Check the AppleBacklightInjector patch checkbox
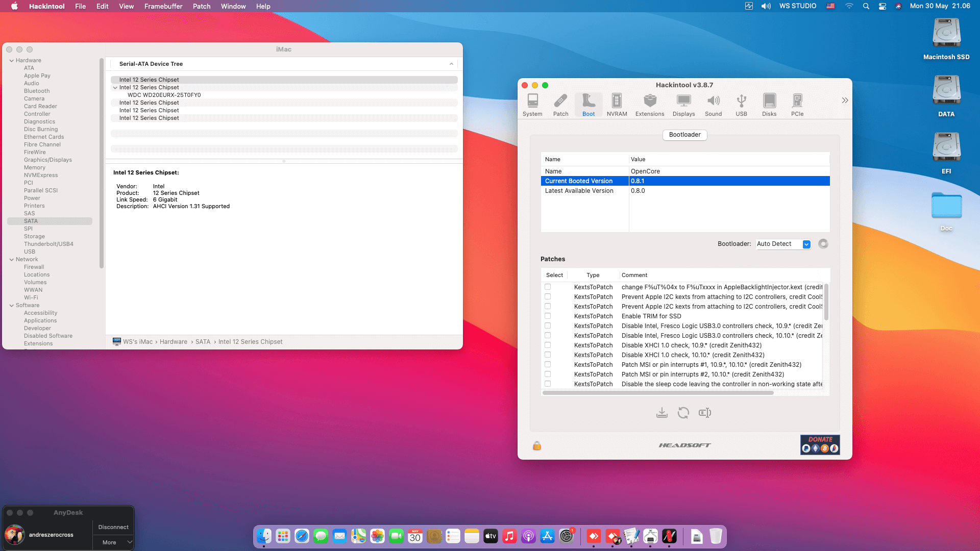The height and width of the screenshot is (551, 980). pyautogui.click(x=548, y=287)
